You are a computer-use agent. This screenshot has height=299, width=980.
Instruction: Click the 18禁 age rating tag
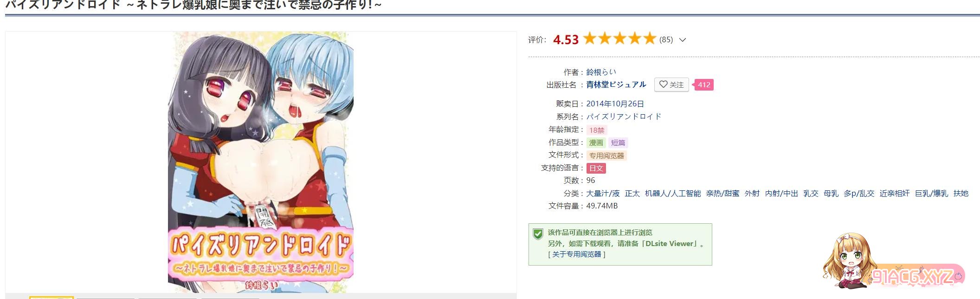[x=597, y=130]
